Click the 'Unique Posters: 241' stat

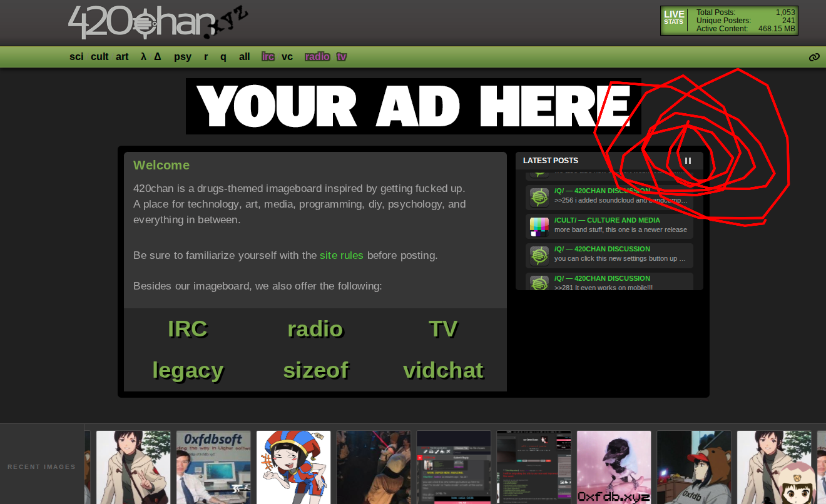click(746, 21)
